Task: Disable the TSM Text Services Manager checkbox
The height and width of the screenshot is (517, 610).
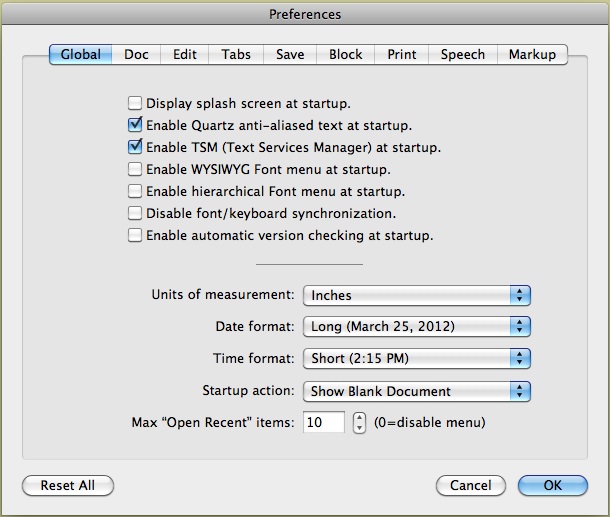Action: click(x=134, y=148)
